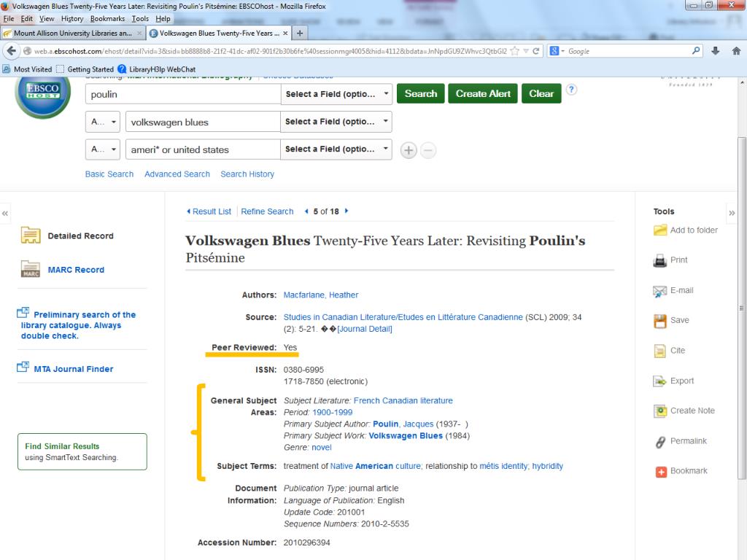Open the Detailed Record icon
This screenshot has width=747, height=560.
coord(31,236)
